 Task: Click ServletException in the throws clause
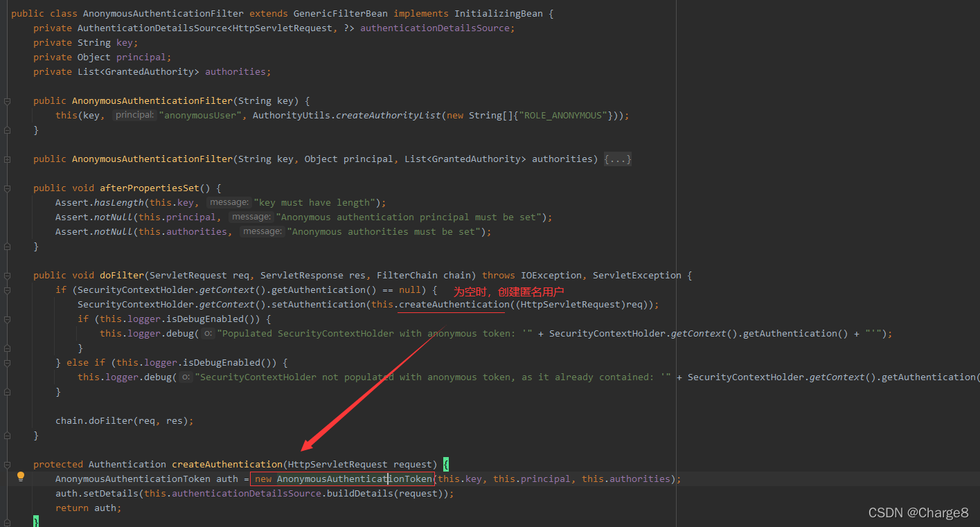tap(637, 276)
